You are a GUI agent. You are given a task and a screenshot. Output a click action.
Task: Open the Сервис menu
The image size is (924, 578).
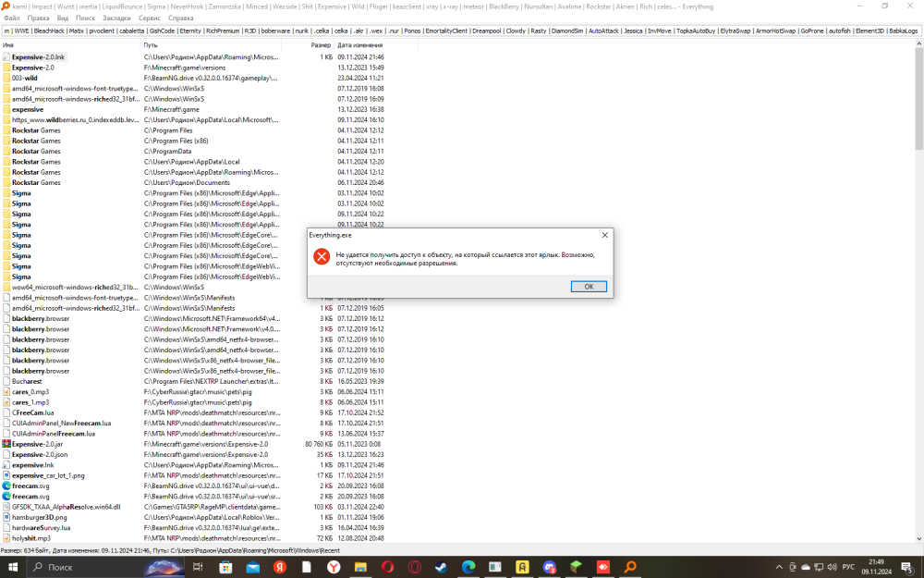[150, 18]
